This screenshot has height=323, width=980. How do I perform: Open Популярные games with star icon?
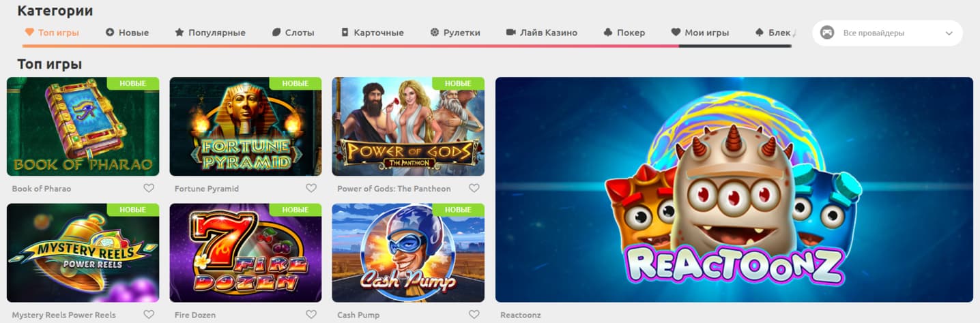click(210, 32)
